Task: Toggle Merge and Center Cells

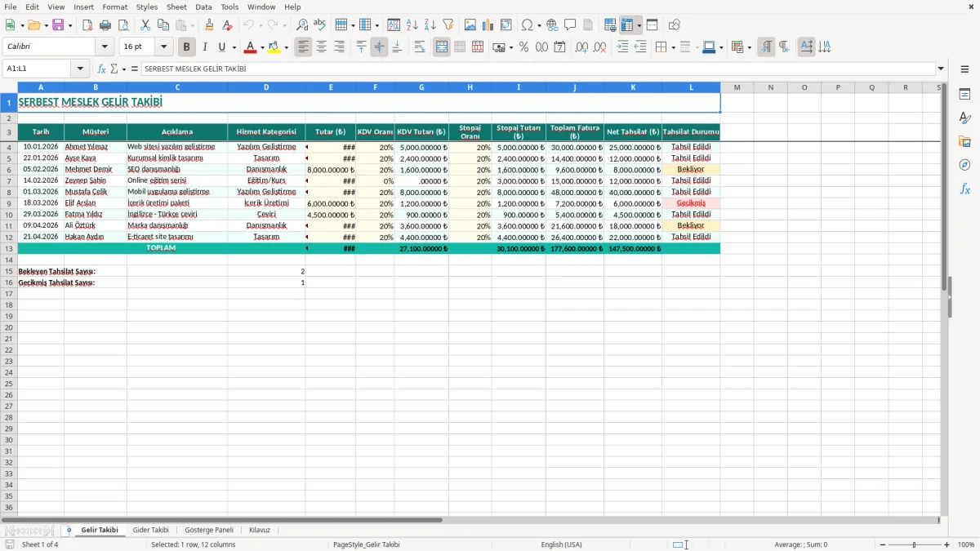Action: (442, 47)
